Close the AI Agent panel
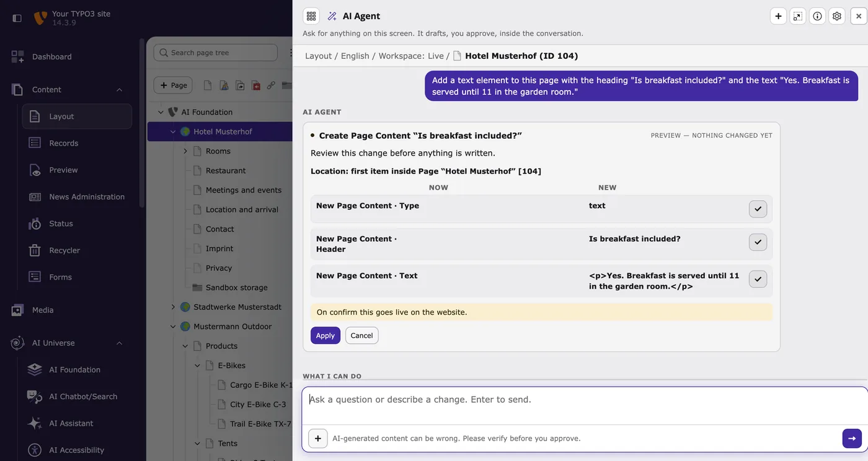The width and height of the screenshot is (868, 461). point(859,16)
